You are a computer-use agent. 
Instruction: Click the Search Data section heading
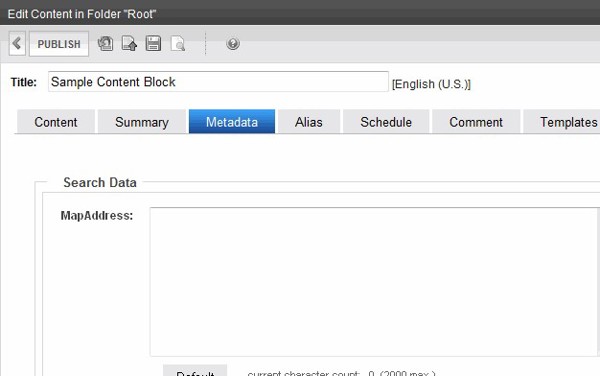click(x=100, y=182)
